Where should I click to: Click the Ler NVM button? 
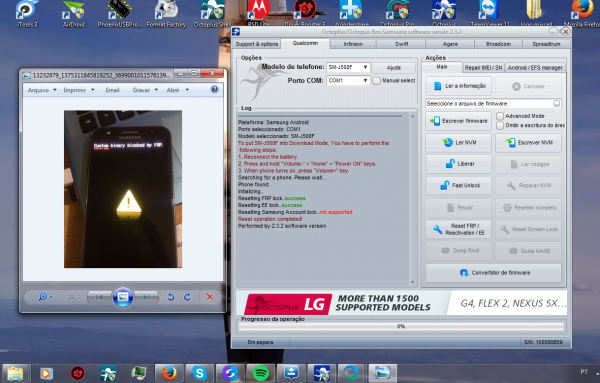pos(458,143)
